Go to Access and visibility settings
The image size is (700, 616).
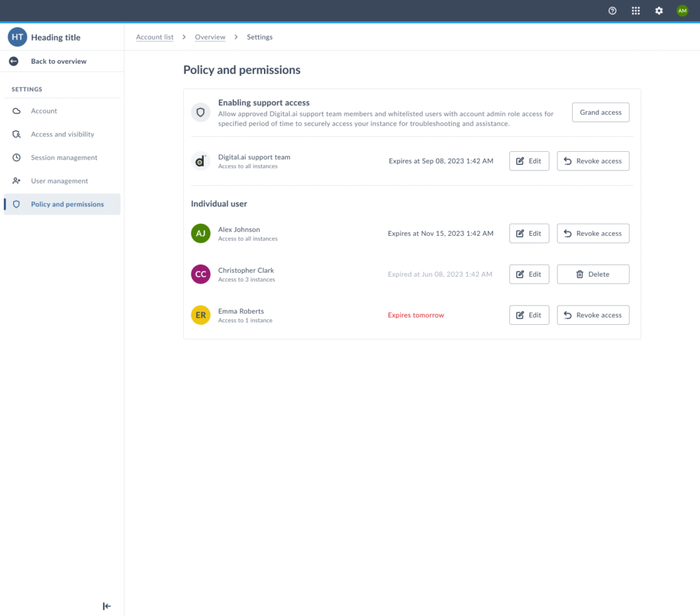[62, 135]
